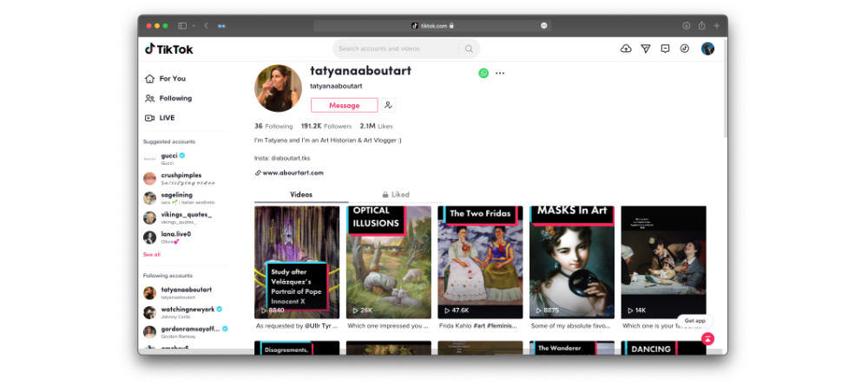Open the www.abourtart.com link

pos(293,173)
